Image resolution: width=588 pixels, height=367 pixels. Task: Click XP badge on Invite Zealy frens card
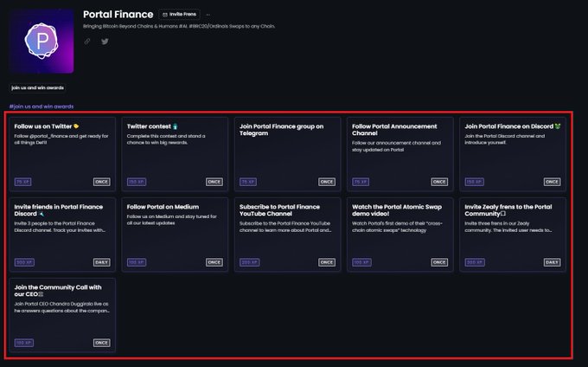pyautogui.click(x=475, y=262)
